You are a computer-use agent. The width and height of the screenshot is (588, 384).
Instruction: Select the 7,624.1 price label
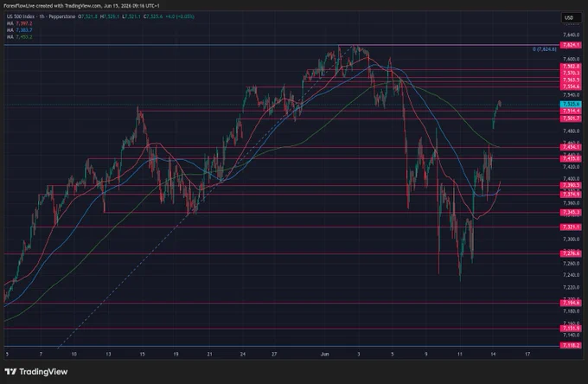click(x=571, y=45)
